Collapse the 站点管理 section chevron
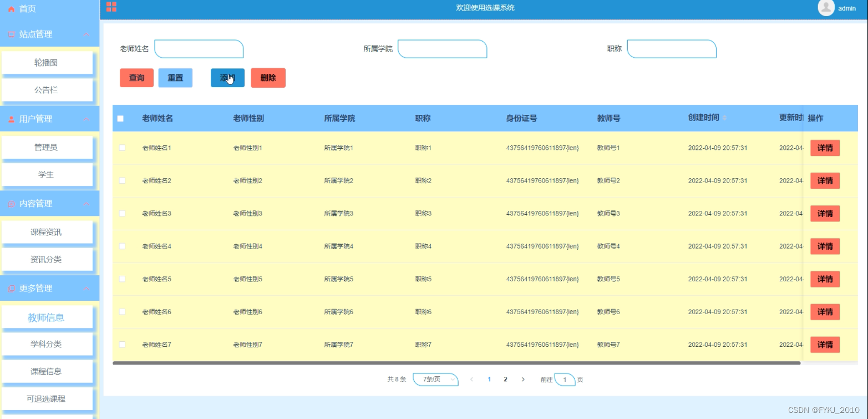Screen dimensions: 868x419 click(x=87, y=34)
